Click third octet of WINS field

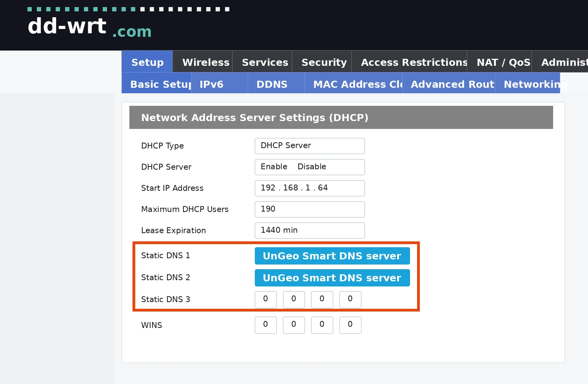322,325
